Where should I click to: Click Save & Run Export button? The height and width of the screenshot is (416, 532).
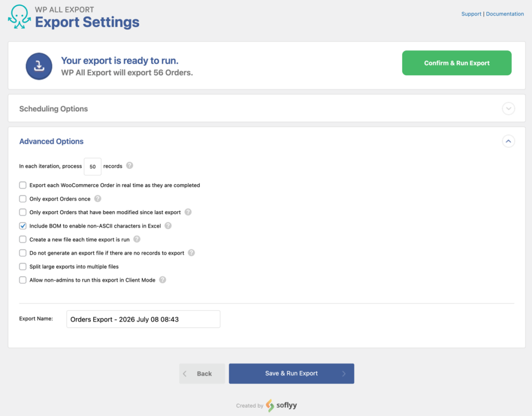pos(291,373)
